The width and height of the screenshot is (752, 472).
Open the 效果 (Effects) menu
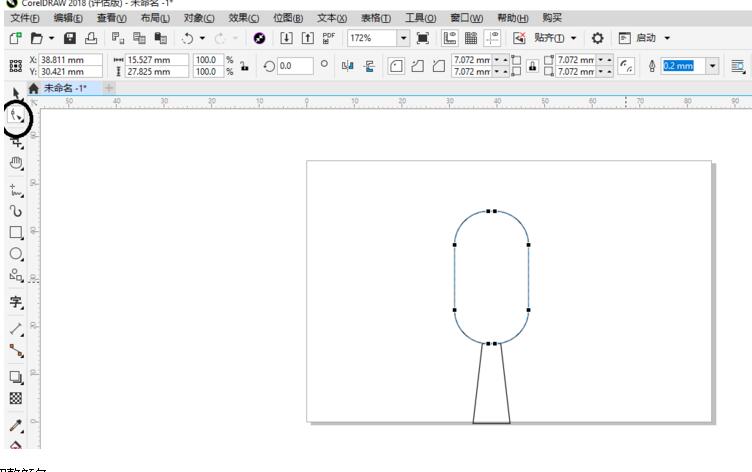pyautogui.click(x=243, y=17)
